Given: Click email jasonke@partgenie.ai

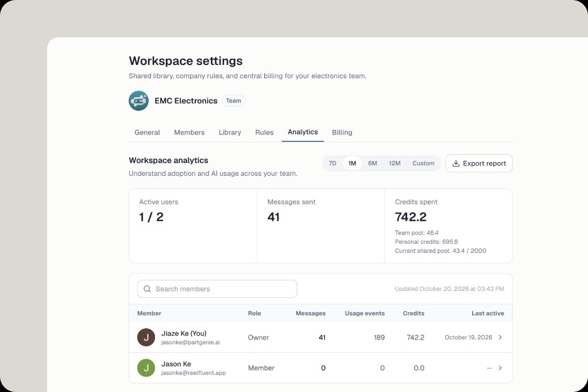Looking at the screenshot, I should (x=191, y=343).
